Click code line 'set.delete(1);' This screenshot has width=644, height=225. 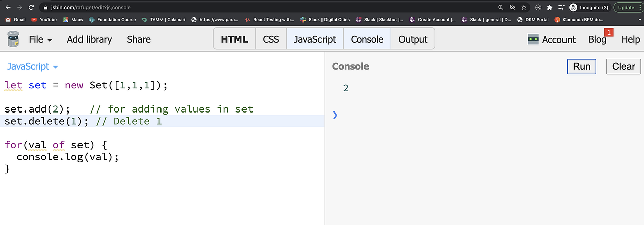coord(46,121)
